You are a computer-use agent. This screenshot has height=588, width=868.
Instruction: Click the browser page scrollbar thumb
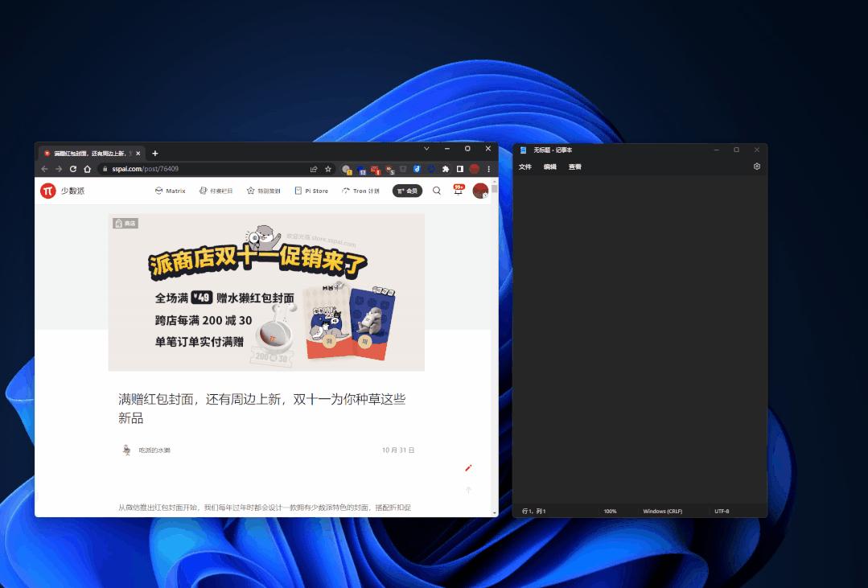[495, 189]
